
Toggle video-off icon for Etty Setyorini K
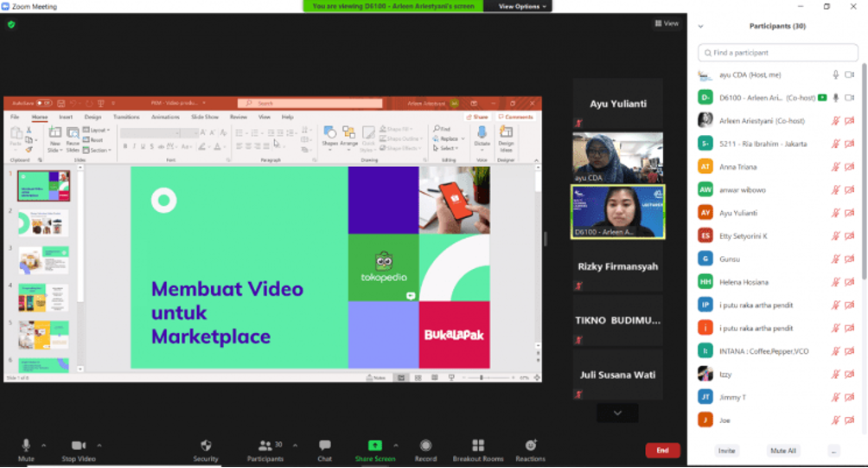[x=850, y=236]
